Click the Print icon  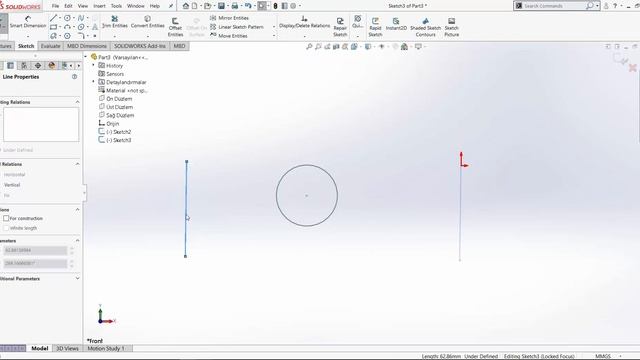235,6
